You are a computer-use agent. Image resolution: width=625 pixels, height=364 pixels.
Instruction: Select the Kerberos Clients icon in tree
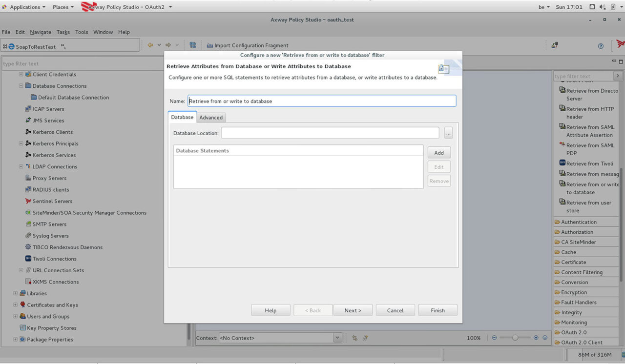click(28, 132)
